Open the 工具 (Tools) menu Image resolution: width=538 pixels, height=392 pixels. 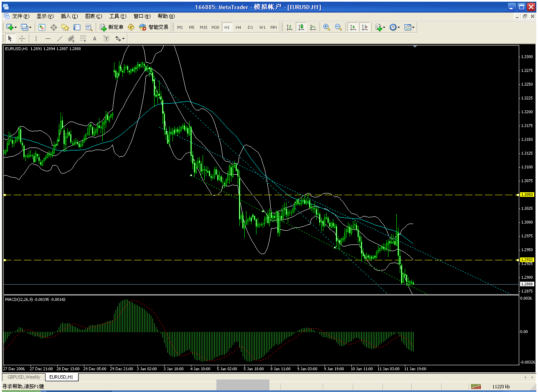(x=117, y=16)
